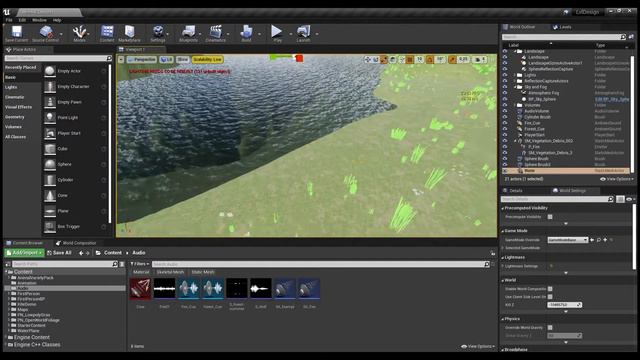
Task: Open the Marketplace toolbar icon
Action: (x=129, y=32)
